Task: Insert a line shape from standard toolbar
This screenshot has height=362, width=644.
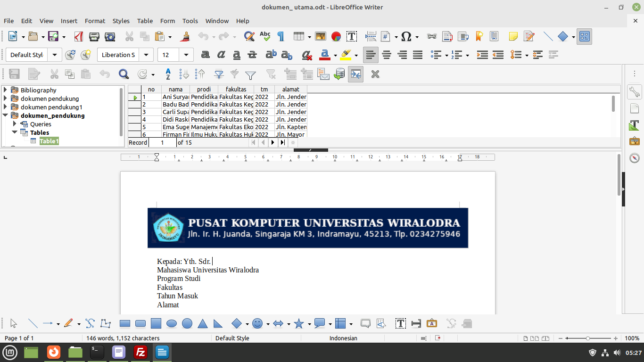Action: coord(548,36)
